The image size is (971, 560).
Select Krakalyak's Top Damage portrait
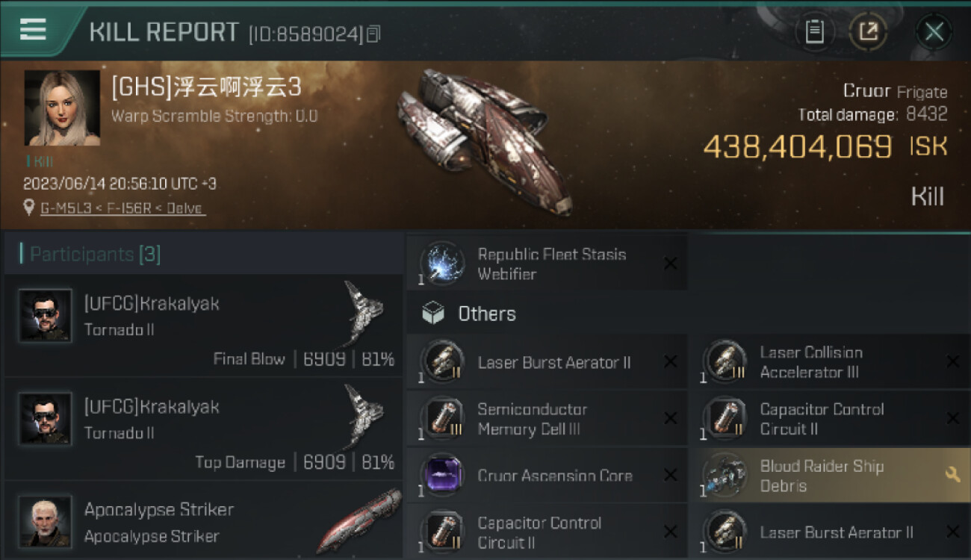tap(45, 418)
